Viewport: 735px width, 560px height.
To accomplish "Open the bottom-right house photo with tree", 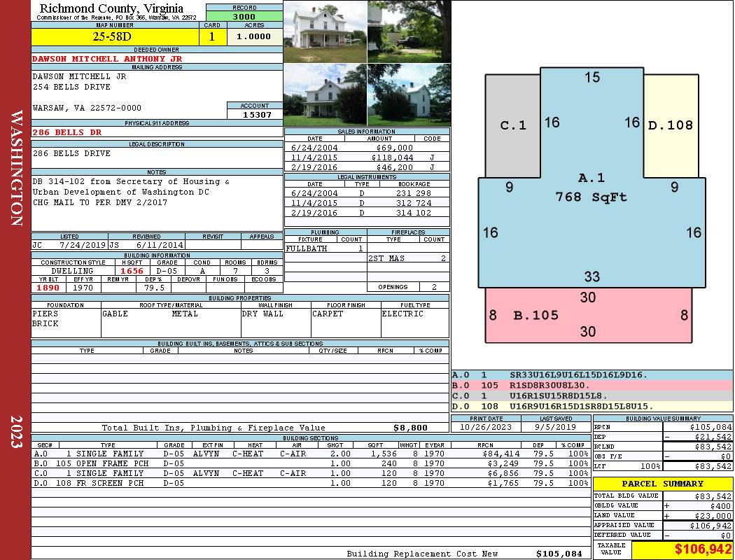I will click(x=409, y=94).
